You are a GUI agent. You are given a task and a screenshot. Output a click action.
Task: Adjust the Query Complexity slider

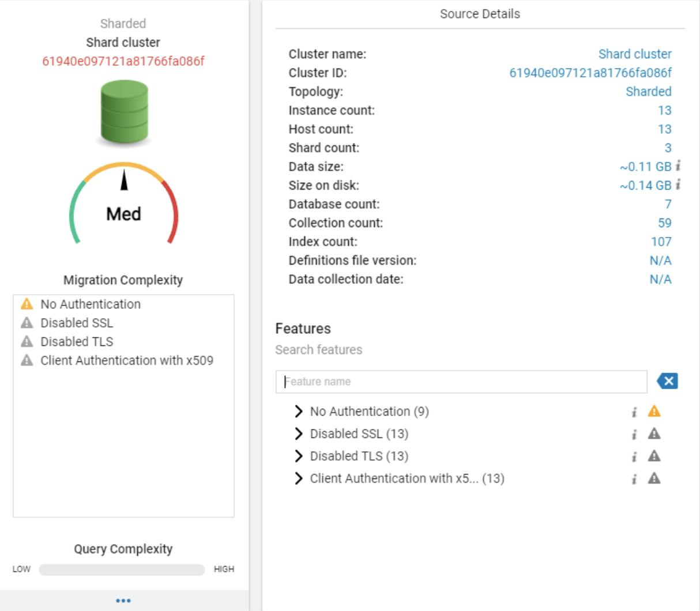click(x=121, y=568)
